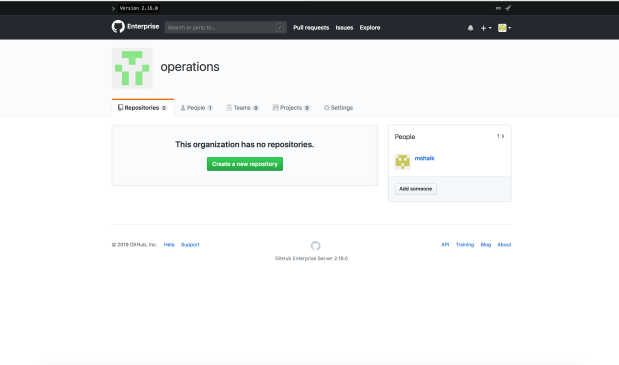The width and height of the screenshot is (619, 365).
Task: Open the mshaik member profile link
Action: 424,158
